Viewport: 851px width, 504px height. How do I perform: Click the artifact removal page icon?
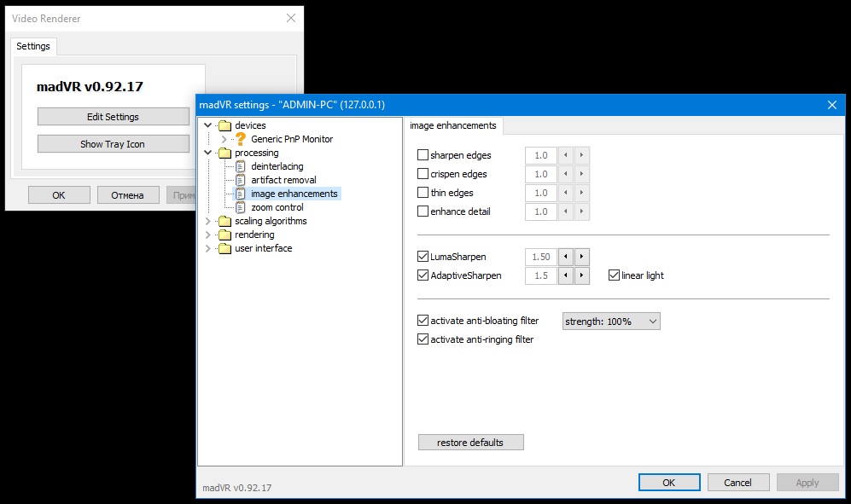pyautogui.click(x=241, y=180)
